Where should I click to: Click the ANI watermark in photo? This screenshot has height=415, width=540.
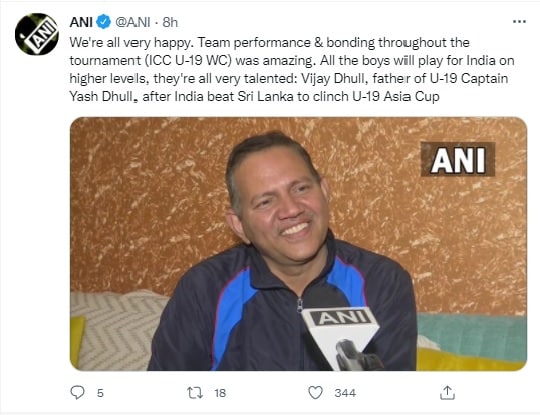coord(458,160)
